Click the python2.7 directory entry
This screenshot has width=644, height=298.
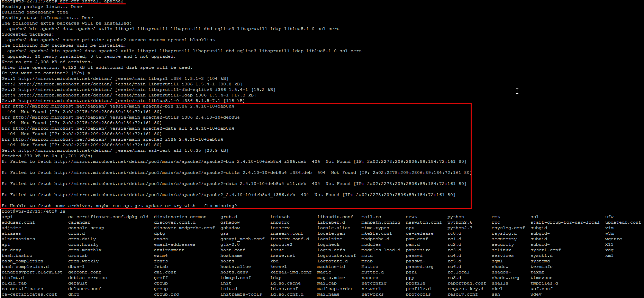pos(460,228)
